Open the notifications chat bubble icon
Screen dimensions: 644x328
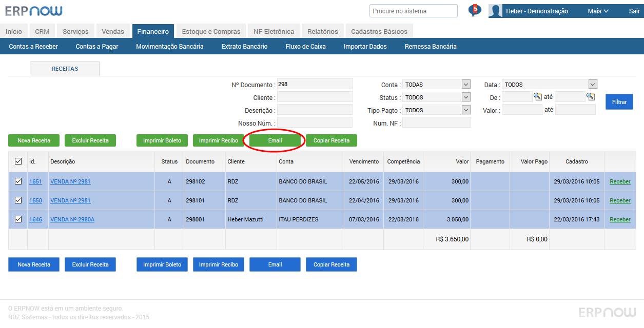pyautogui.click(x=475, y=10)
